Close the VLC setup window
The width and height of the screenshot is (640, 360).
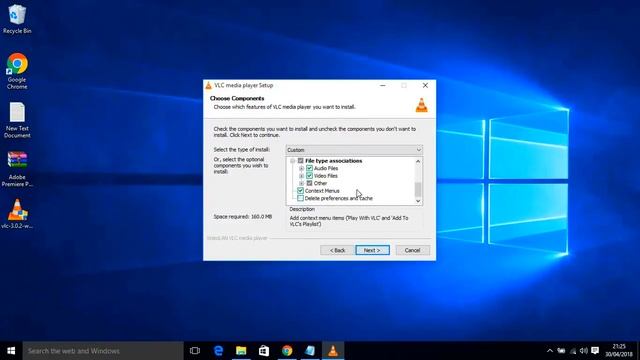click(x=425, y=85)
